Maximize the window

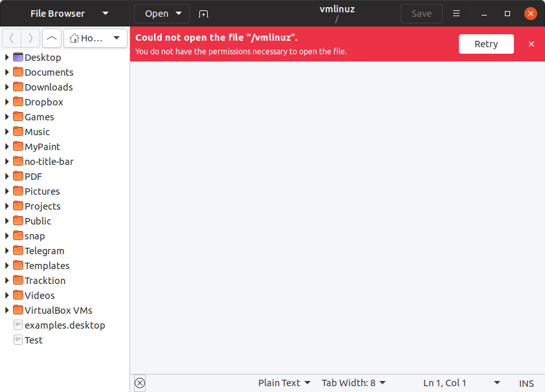point(507,14)
